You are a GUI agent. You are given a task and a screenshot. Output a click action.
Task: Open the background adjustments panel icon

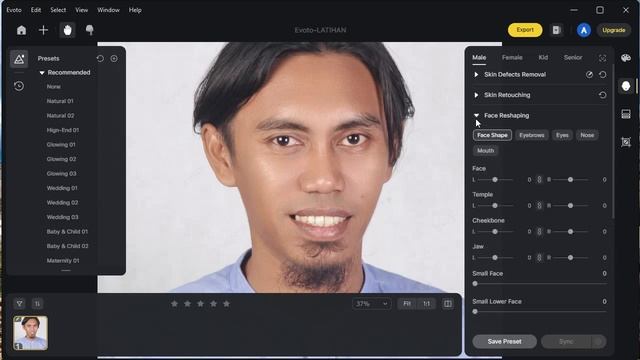coord(626,114)
